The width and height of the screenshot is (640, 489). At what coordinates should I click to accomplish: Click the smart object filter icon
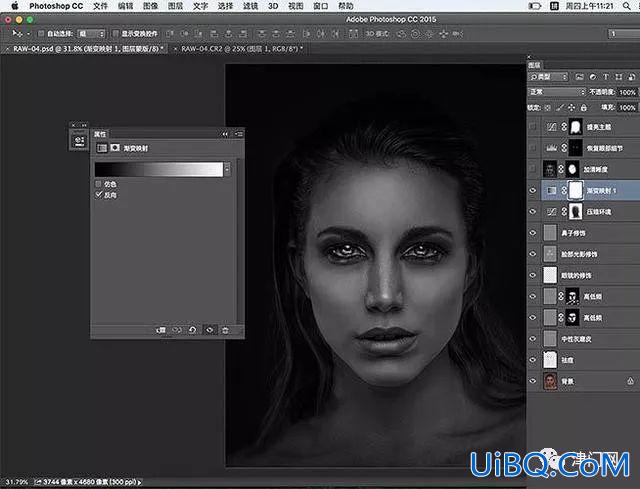[x=631, y=77]
